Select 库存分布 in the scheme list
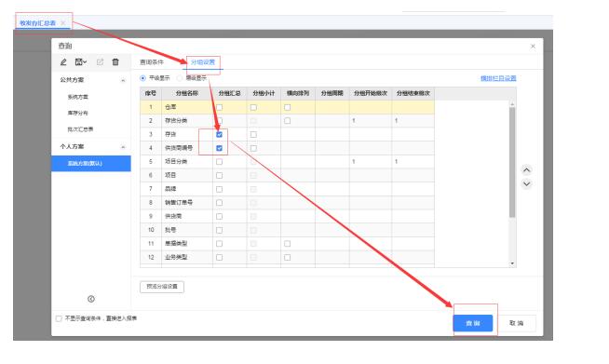609x364 pixels. 78,113
